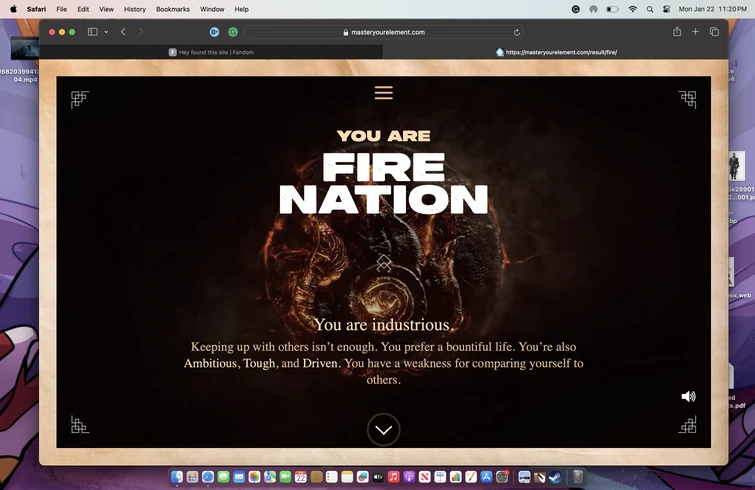Click the date and time Mon Jan 22
Screen dimensions: 755x490
click(713, 9)
